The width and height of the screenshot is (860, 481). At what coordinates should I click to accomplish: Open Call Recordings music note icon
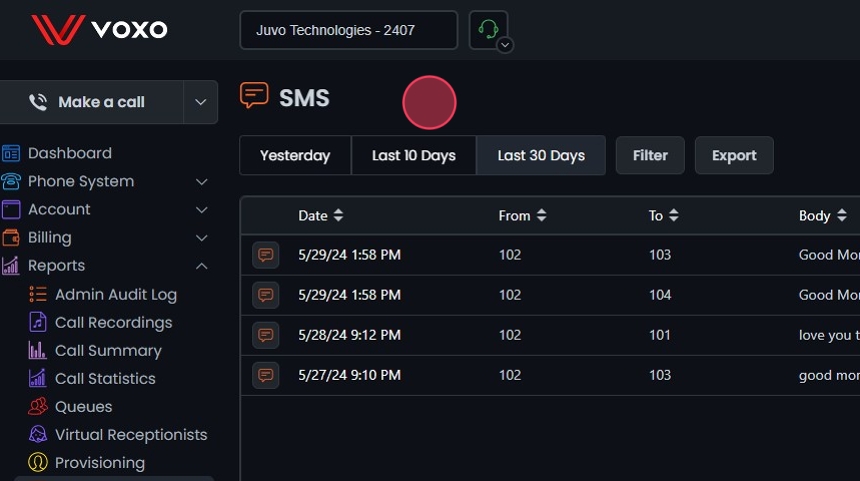(38, 322)
